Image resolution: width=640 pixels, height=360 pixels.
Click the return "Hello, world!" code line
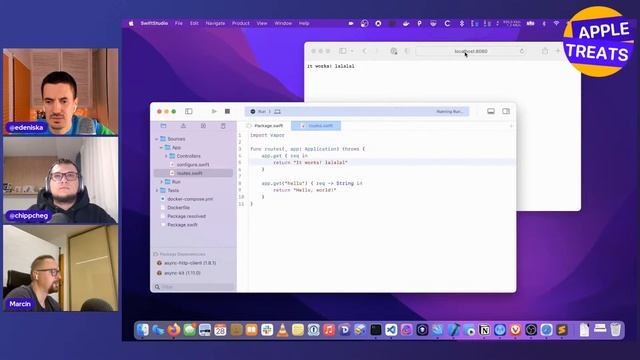pos(305,190)
